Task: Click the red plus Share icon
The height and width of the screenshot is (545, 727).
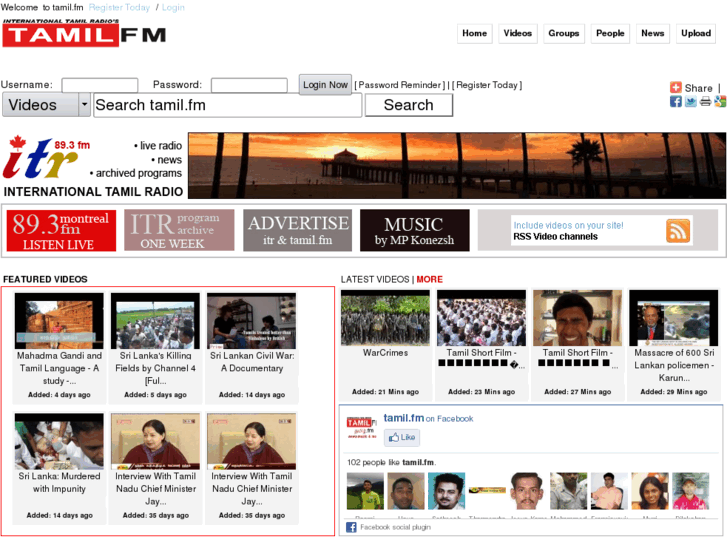Action: tap(676, 87)
